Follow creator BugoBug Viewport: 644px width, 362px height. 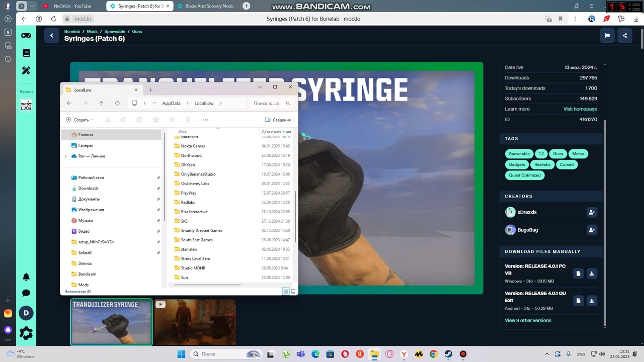pyautogui.click(x=592, y=230)
